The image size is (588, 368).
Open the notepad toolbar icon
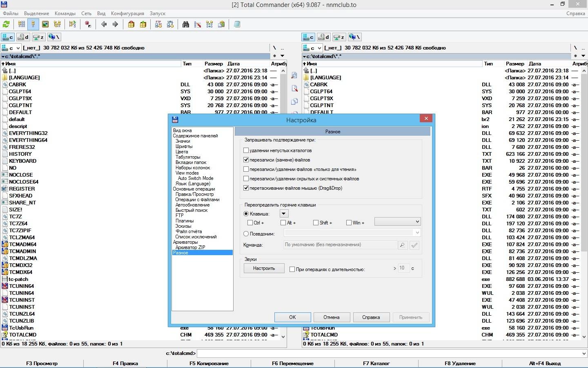[x=237, y=25]
